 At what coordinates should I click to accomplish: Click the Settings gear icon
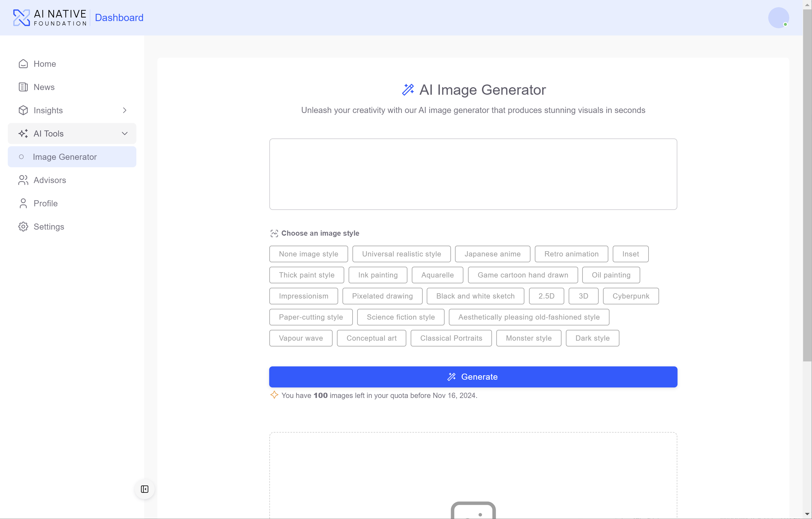pyautogui.click(x=23, y=227)
